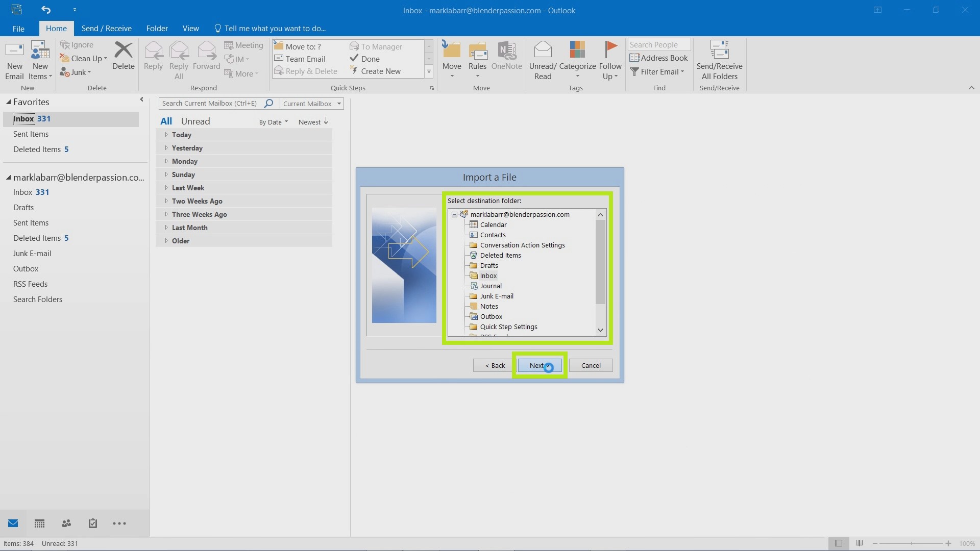This screenshot has width=980, height=551.
Task: Switch to the Send/Receive ribbon tab
Action: pos(107,28)
